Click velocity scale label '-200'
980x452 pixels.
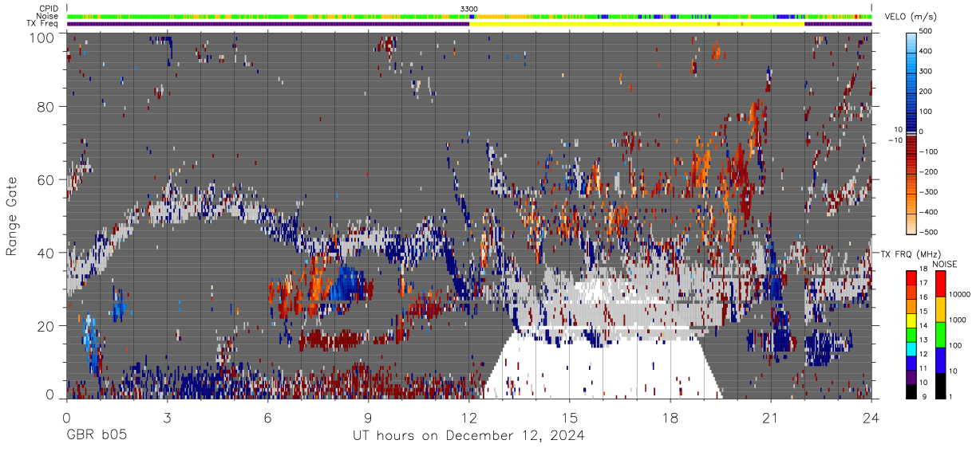(x=931, y=172)
